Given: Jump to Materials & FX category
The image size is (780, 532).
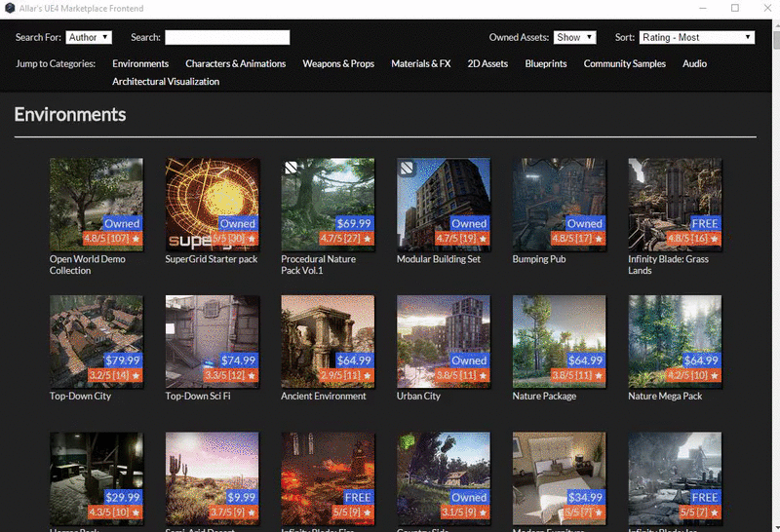Looking at the screenshot, I should point(421,63).
